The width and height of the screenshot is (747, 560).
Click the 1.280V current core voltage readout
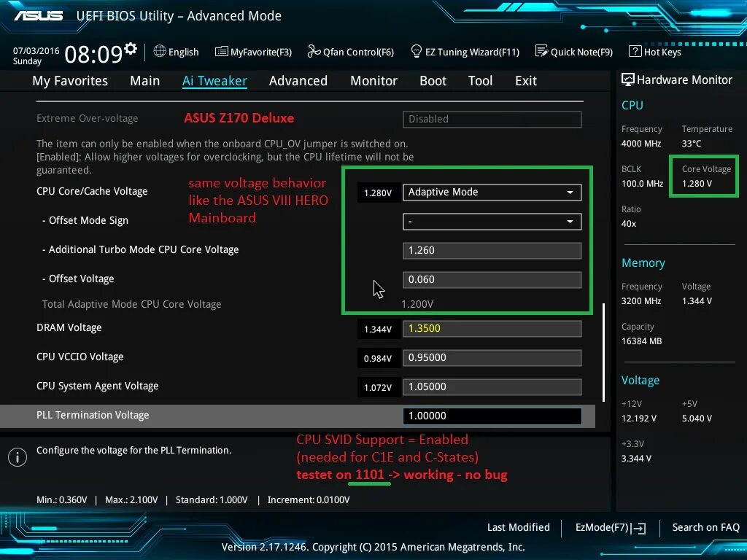[x=378, y=192]
